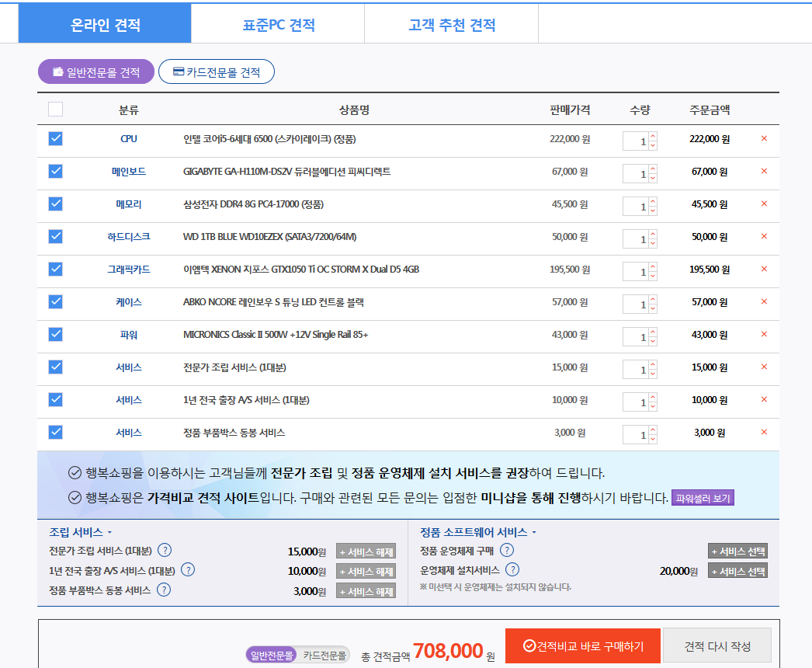This screenshot has height=668, width=812.
Task: Switch bottom toggle to 카드전문몰
Action: pos(324,656)
